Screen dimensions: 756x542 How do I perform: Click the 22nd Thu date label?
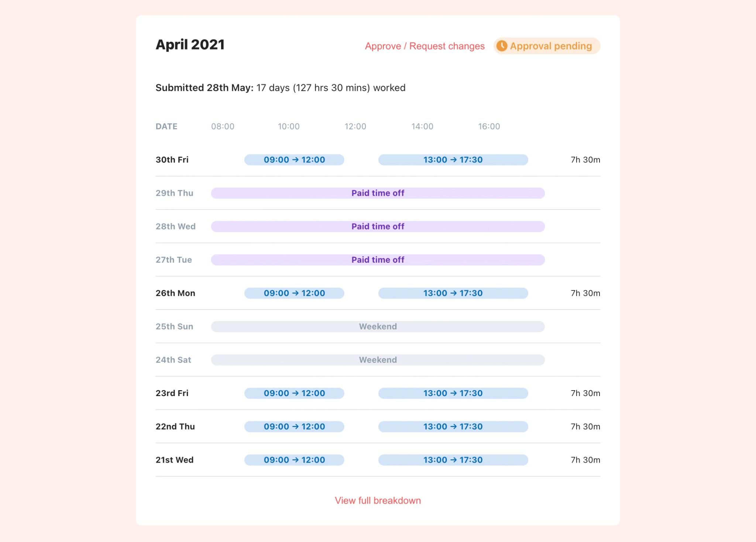point(175,427)
